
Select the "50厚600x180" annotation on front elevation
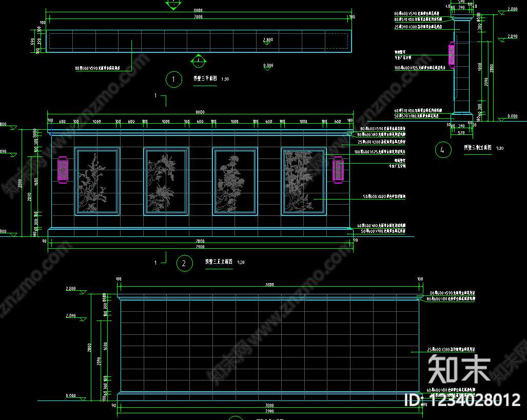(x=383, y=231)
